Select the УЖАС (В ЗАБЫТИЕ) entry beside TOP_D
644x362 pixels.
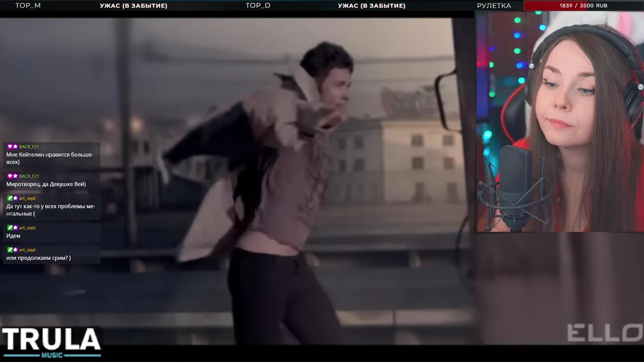tap(371, 6)
